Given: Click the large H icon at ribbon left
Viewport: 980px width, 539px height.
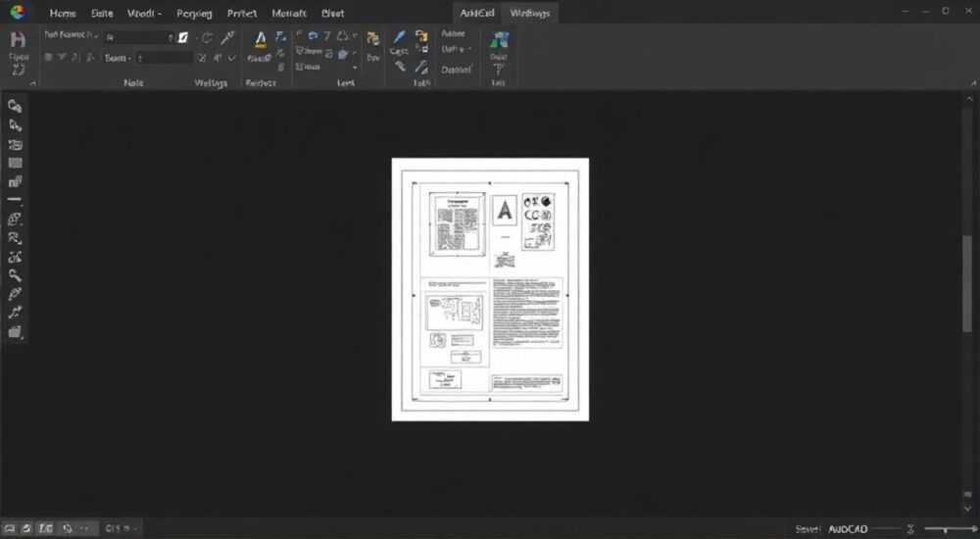Looking at the screenshot, I should click(x=18, y=39).
